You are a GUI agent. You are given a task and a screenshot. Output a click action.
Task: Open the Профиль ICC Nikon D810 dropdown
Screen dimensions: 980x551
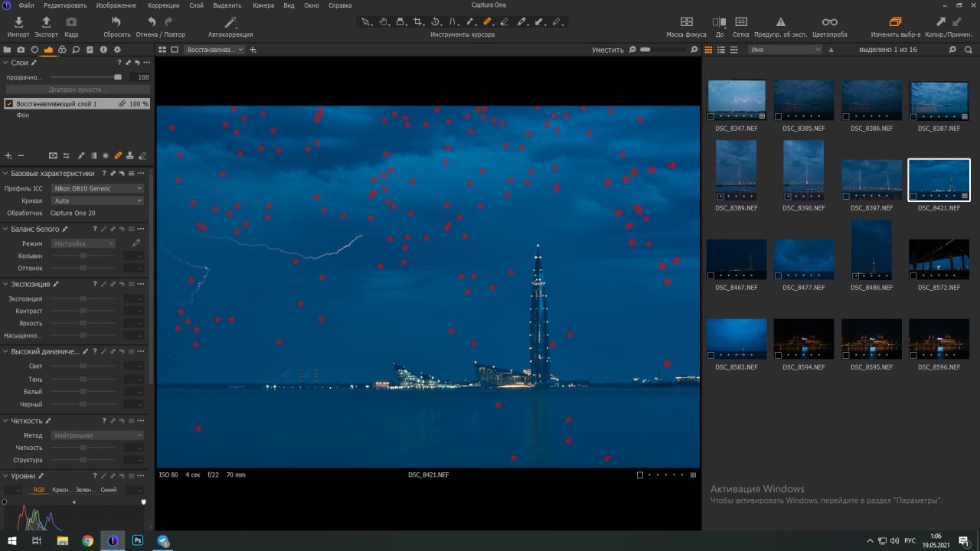click(x=97, y=188)
